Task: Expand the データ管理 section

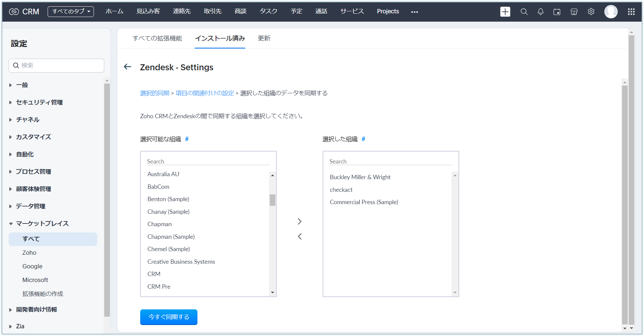Action: (x=31, y=206)
